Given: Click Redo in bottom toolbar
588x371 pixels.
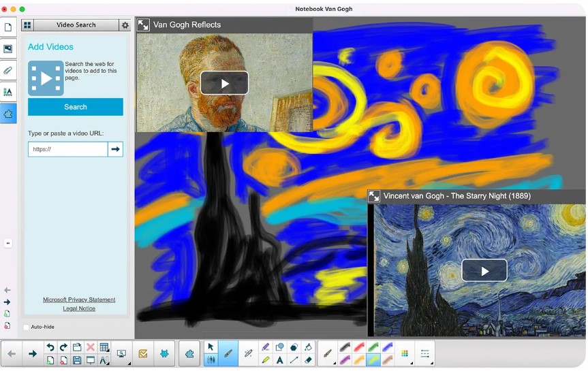Looking at the screenshot, I should pyautogui.click(x=63, y=347).
